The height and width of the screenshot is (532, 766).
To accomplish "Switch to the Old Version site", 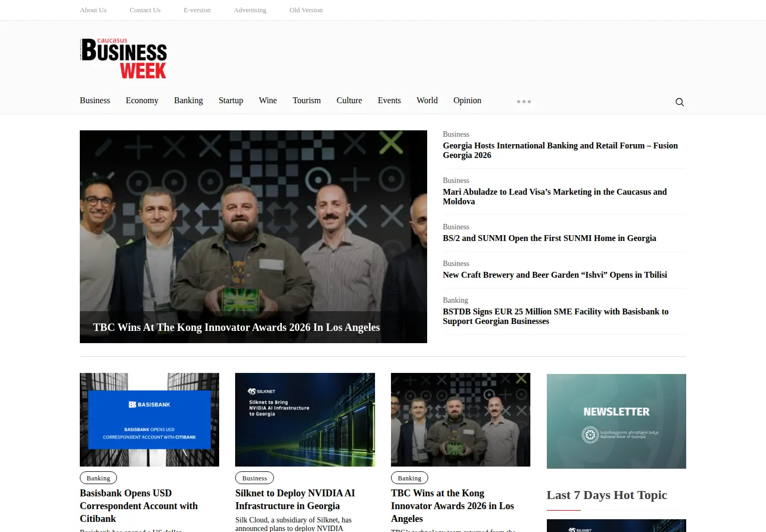I will click(x=306, y=10).
